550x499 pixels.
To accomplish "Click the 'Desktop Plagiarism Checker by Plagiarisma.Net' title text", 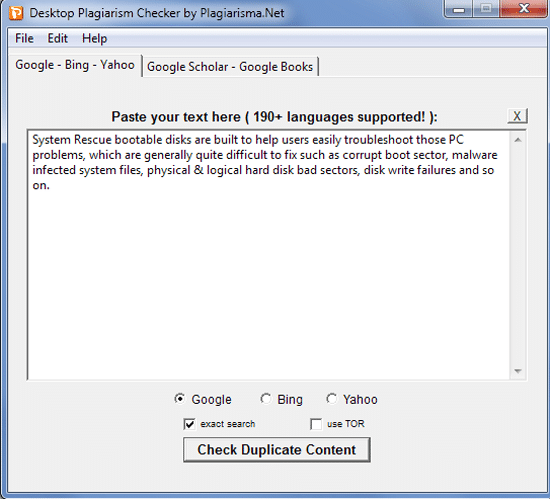I will click(x=157, y=13).
